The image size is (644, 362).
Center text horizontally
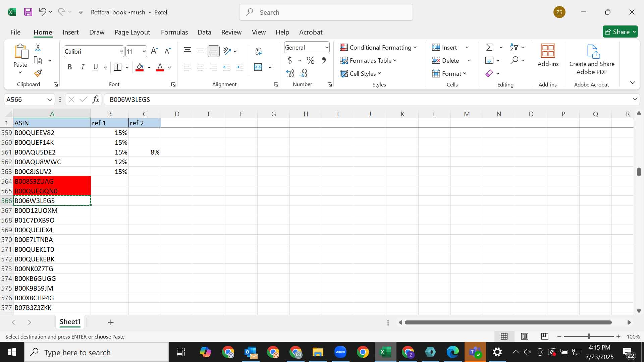coord(201,67)
